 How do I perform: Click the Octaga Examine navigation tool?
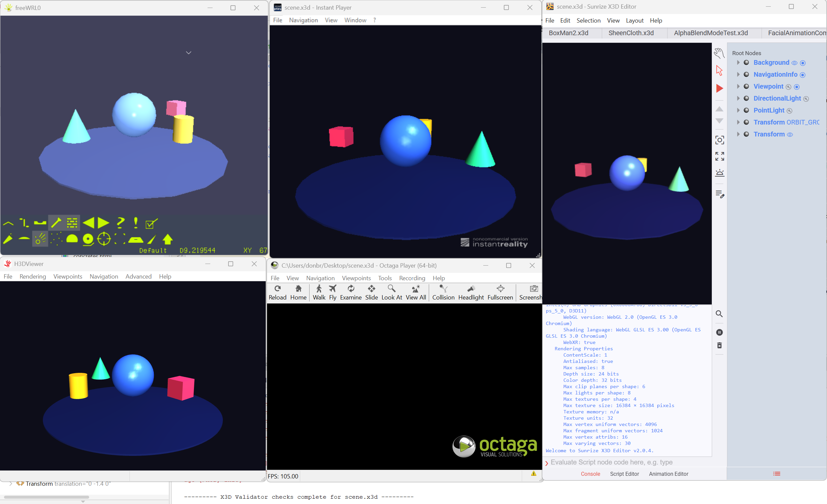pyautogui.click(x=350, y=292)
